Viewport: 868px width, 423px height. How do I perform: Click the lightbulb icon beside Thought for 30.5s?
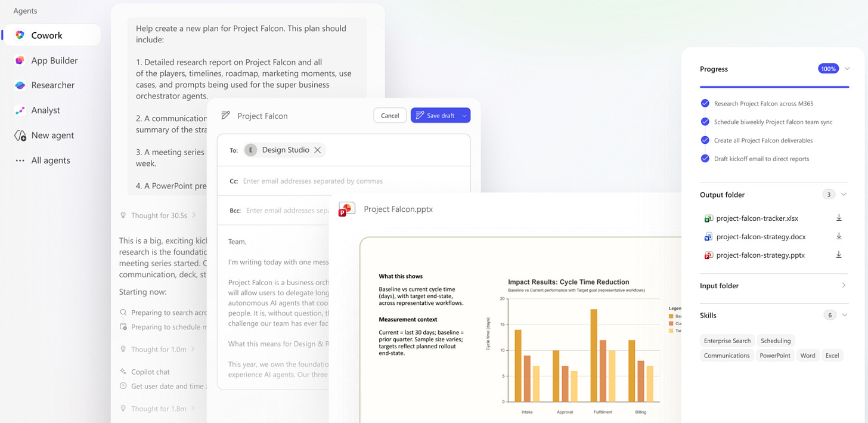pos(123,215)
